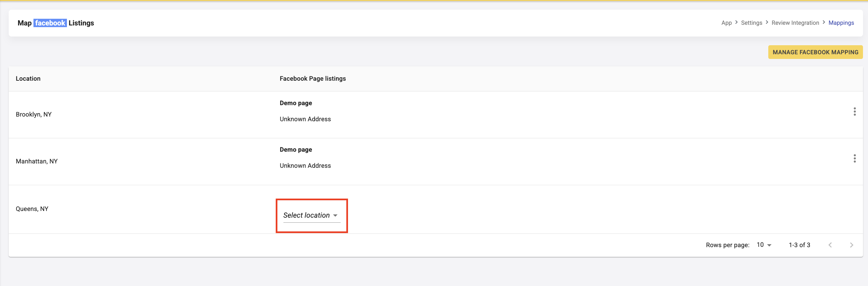This screenshot has height=286, width=868.
Task: Go to Review Integration breadcrumb link
Action: (795, 23)
